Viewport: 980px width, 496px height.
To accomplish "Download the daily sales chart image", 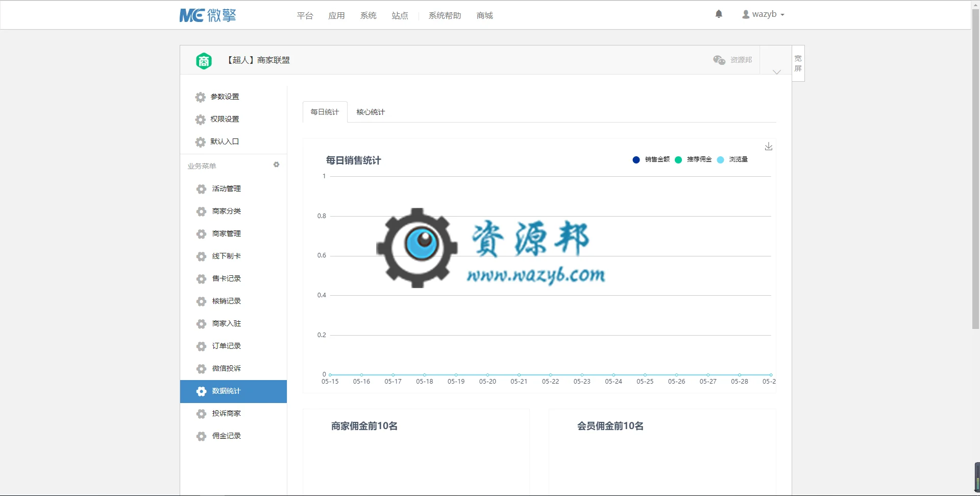I will pos(769,147).
